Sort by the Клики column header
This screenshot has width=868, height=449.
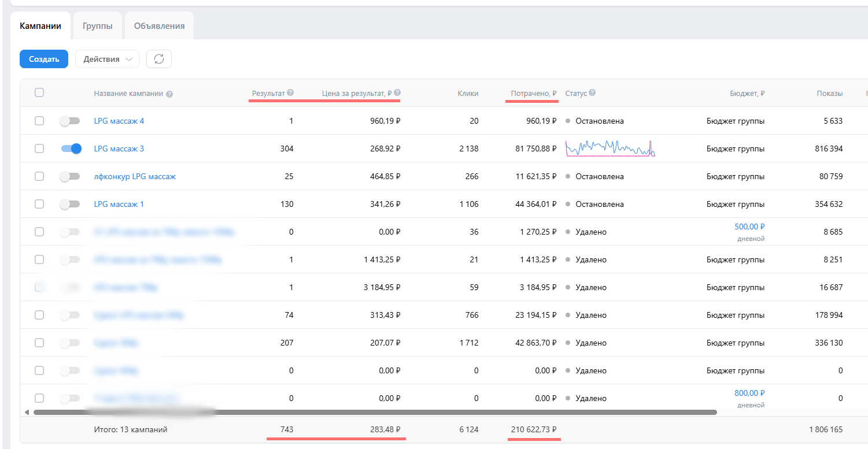(x=468, y=93)
